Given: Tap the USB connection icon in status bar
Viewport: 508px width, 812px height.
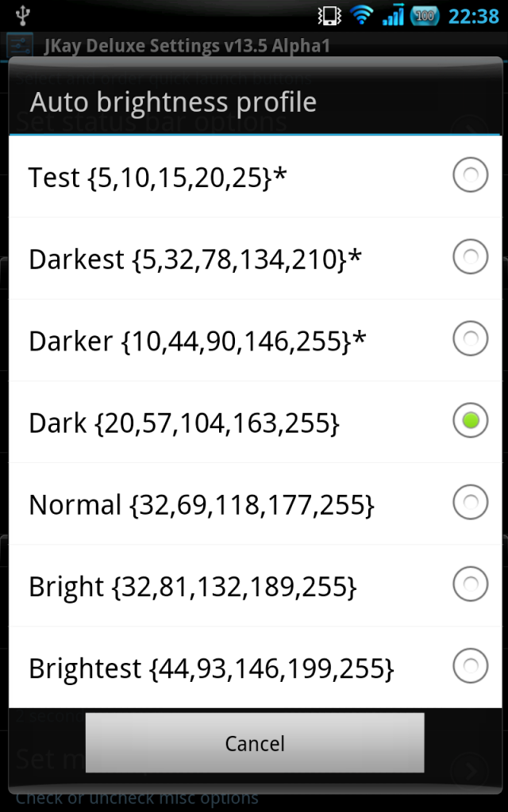Looking at the screenshot, I should [x=22, y=16].
